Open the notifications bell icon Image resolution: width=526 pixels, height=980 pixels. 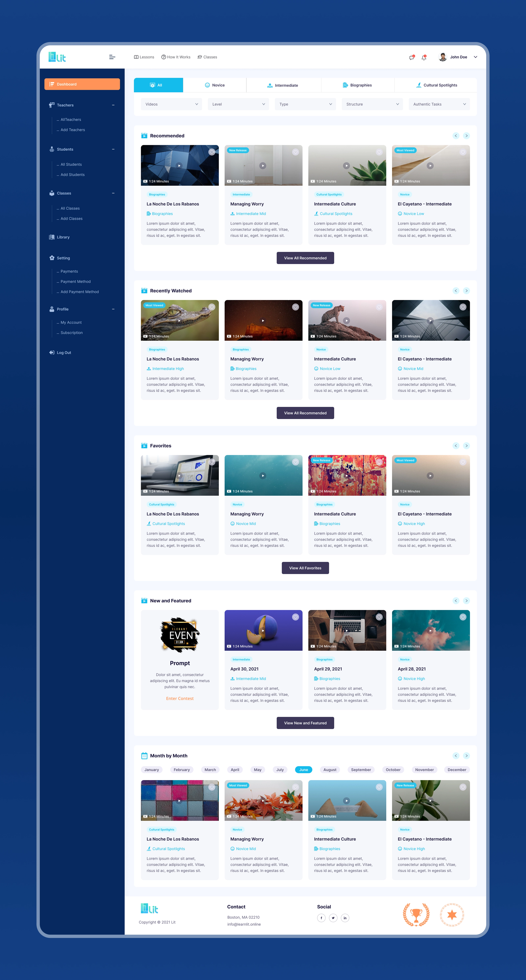424,57
